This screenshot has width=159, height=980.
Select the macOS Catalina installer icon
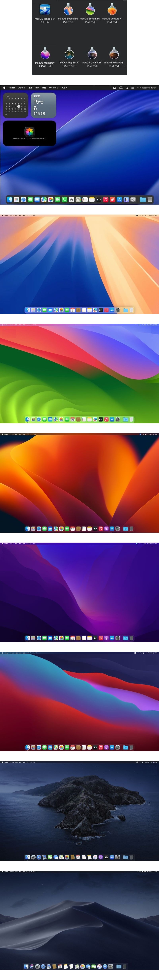point(92,54)
